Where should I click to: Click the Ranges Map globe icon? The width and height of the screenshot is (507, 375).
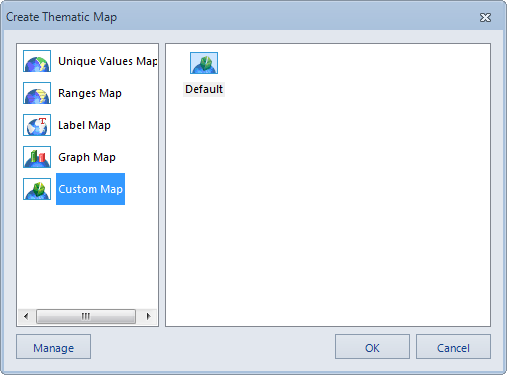(37, 93)
